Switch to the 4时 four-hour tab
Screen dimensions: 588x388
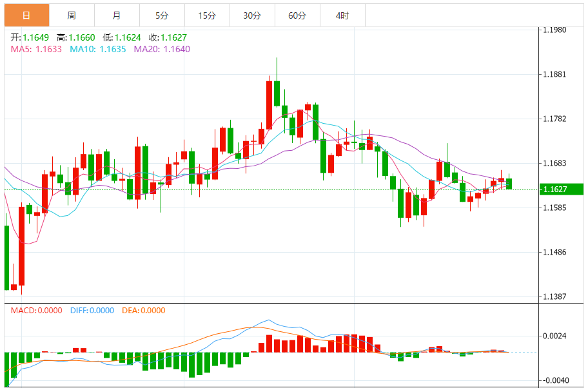point(342,15)
